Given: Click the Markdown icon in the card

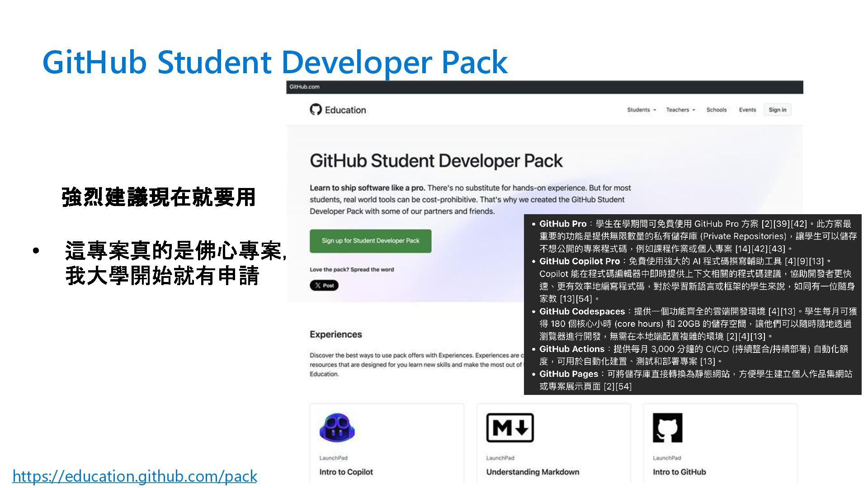Looking at the screenshot, I should 510,427.
